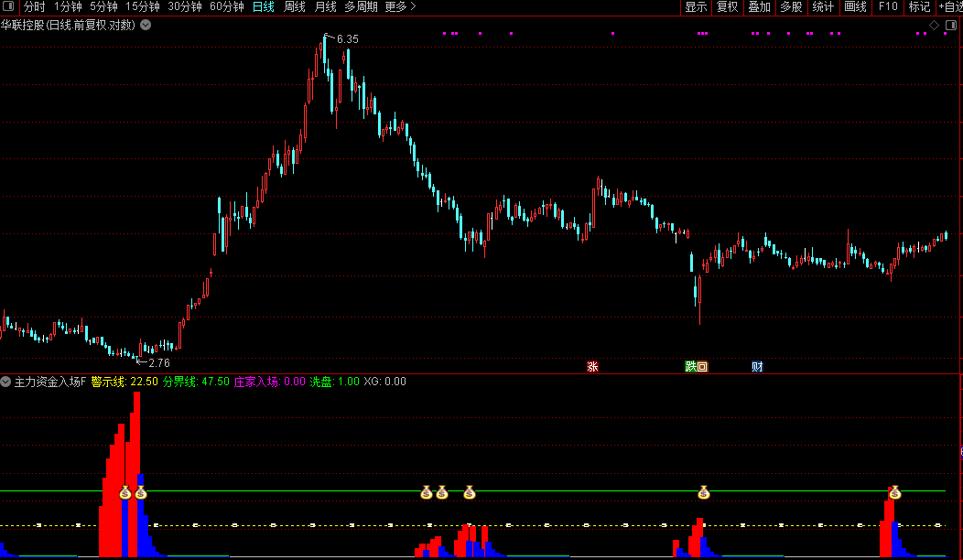Viewport: 963px width, 560px height.
Task: Click the fifth money bag on the green line
Action: coord(470,492)
